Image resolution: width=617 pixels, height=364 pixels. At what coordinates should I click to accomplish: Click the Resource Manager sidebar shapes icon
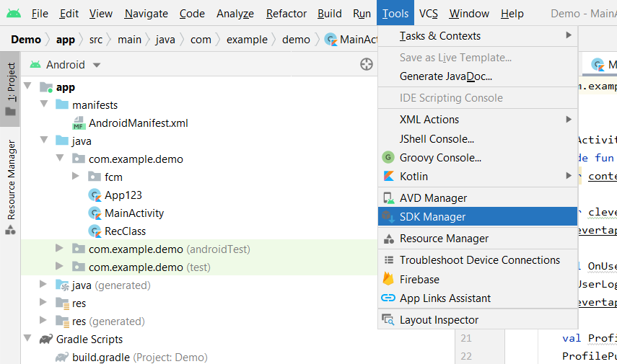tap(10, 229)
